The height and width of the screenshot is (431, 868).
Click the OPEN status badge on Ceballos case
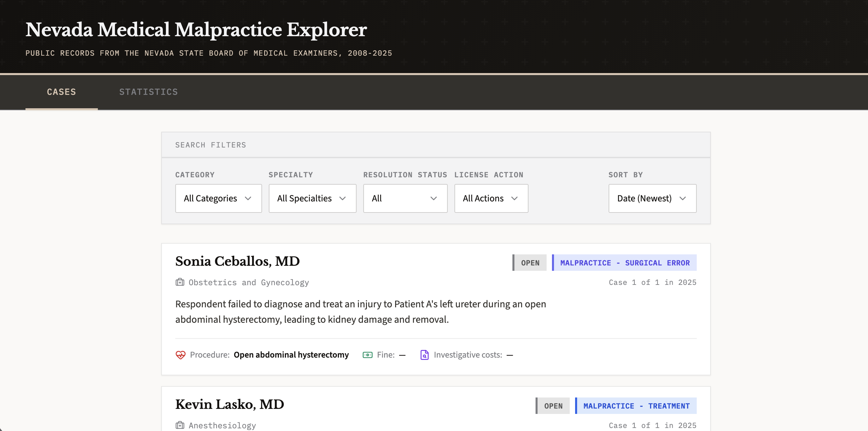click(530, 262)
